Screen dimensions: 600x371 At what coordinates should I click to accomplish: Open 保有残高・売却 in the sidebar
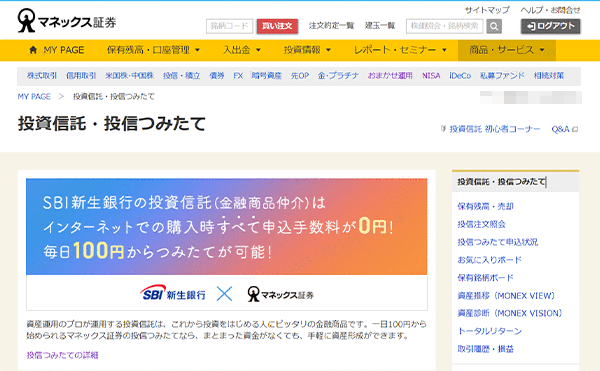(x=486, y=207)
